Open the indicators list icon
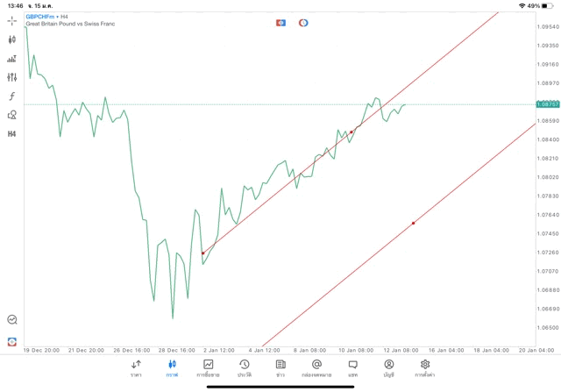Viewport: 561px width, 392px height. [x=12, y=59]
